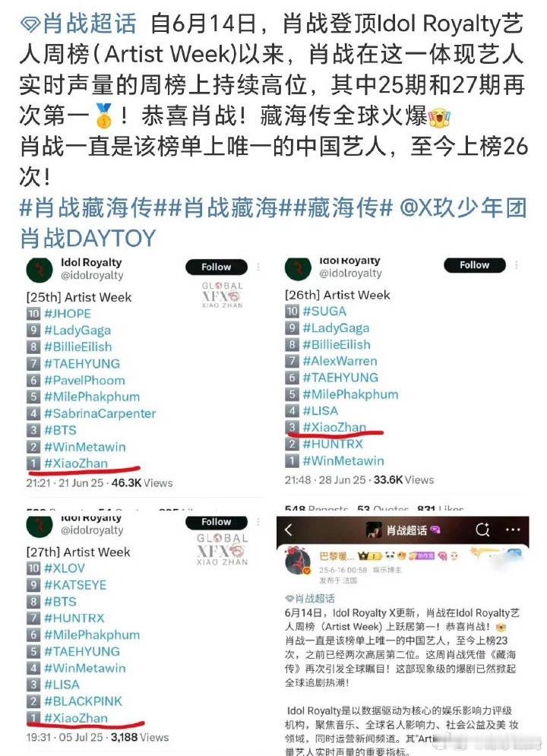Open the three-dot menu in 肖战超话 header

tap(512, 530)
